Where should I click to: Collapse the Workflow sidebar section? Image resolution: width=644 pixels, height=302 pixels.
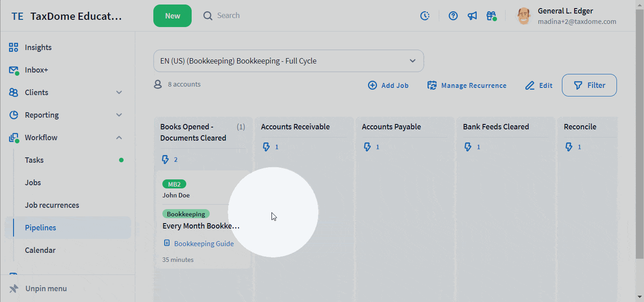(x=119, y=137)
